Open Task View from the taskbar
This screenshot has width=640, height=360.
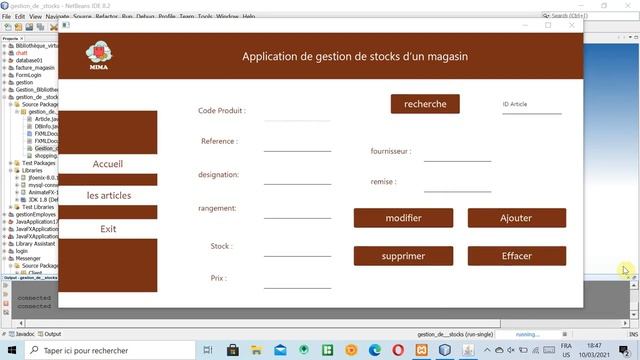[208, 350]
